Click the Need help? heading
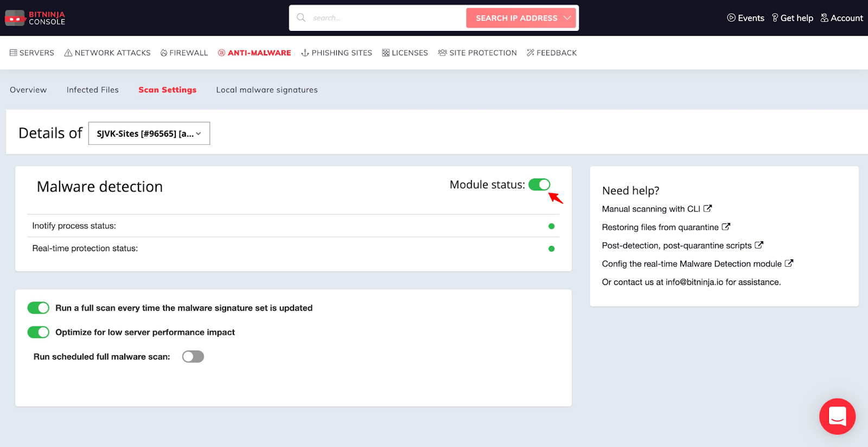This screenshot has height=447, width=868. click(630, 190)
